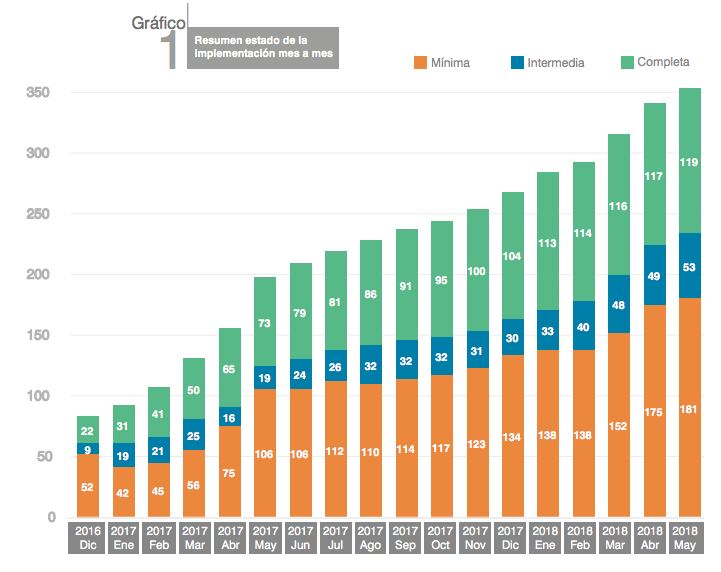Viewport: 721px width, 572px height.
Task: Click the gray chart title box
Action: (x=263, y=47)
